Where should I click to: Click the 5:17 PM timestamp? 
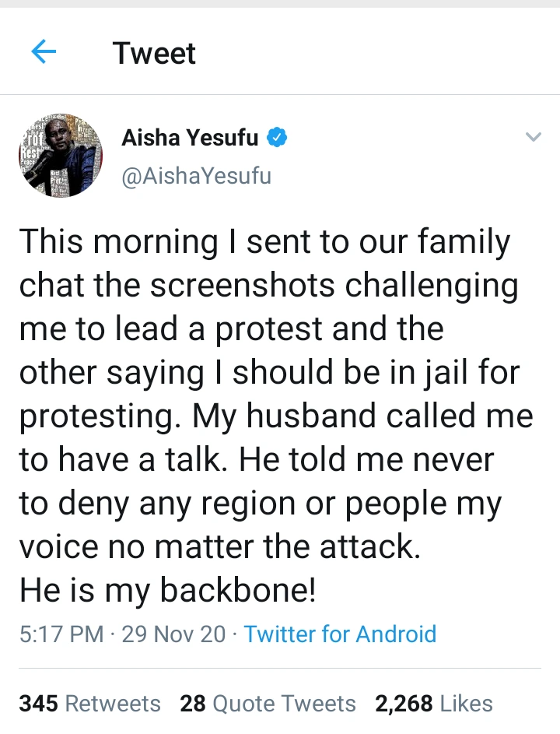[61, 634]
